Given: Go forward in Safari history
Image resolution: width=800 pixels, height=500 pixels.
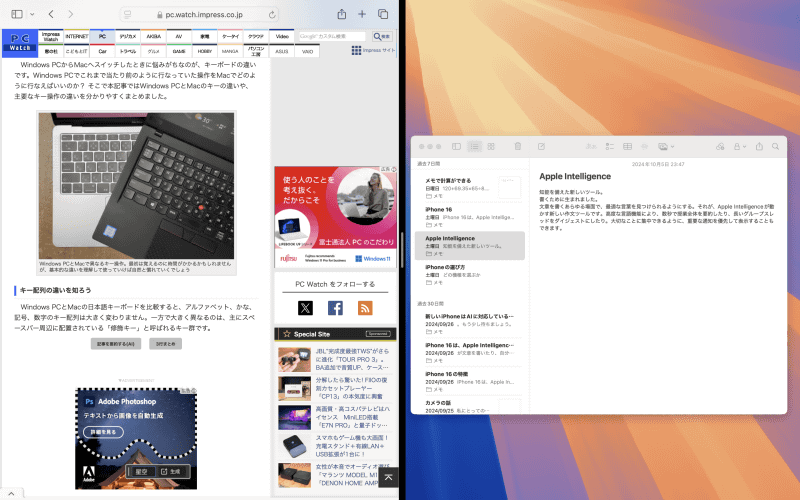Looking at the screenshot, I should click(x=70, y=14).
